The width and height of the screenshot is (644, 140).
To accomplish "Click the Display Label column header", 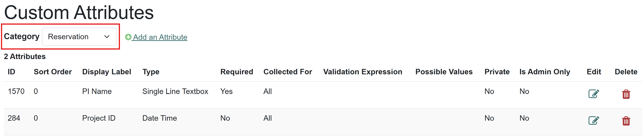I will [x=107, y=72].
